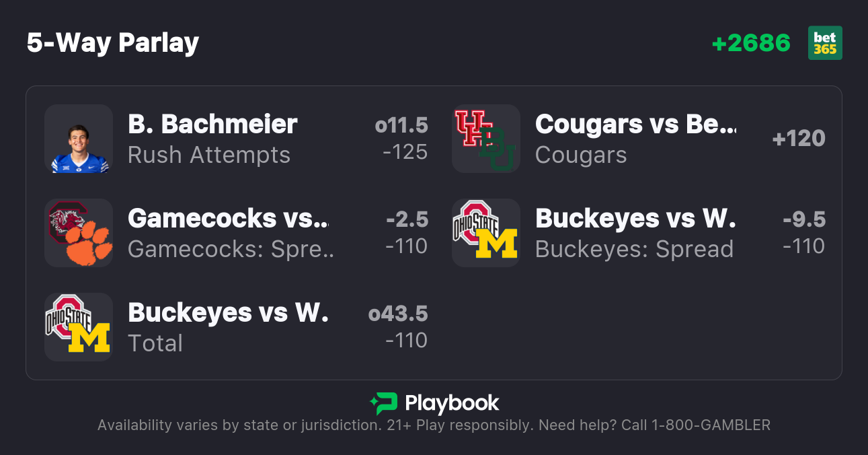Click B. Bachmeier's player headshot
Viewport: 868px width, 455px height.
coord(79,139)
